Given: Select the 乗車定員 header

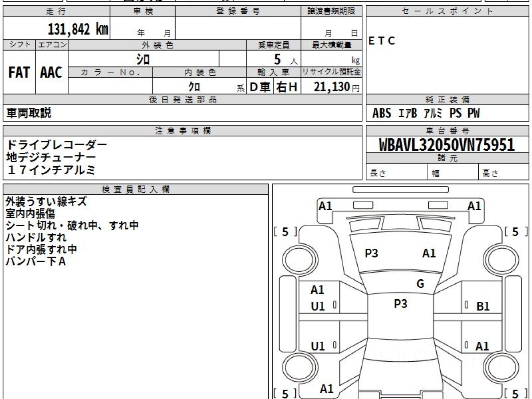Looking at the screenshot, I should (274, 45).
